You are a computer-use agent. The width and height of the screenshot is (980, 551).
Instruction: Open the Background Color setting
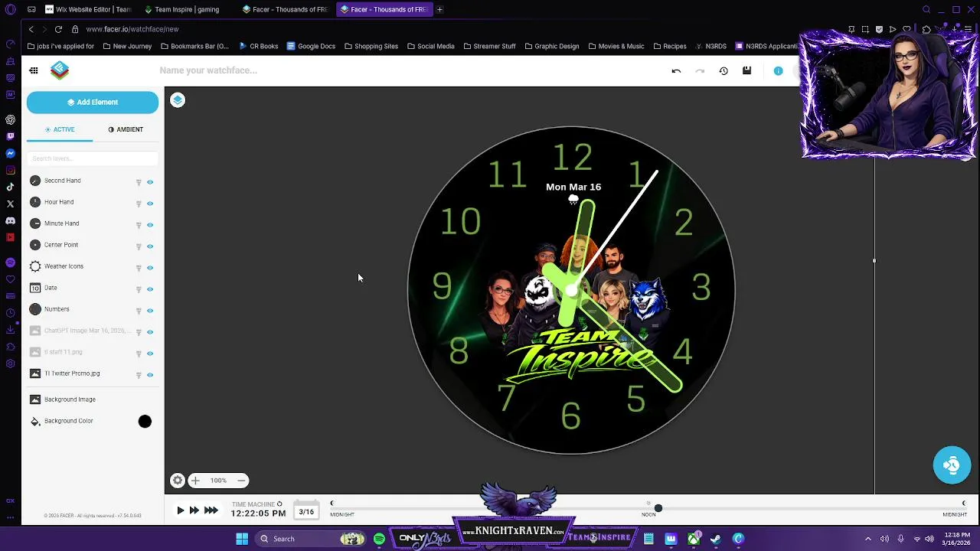[x=69, y=421]
